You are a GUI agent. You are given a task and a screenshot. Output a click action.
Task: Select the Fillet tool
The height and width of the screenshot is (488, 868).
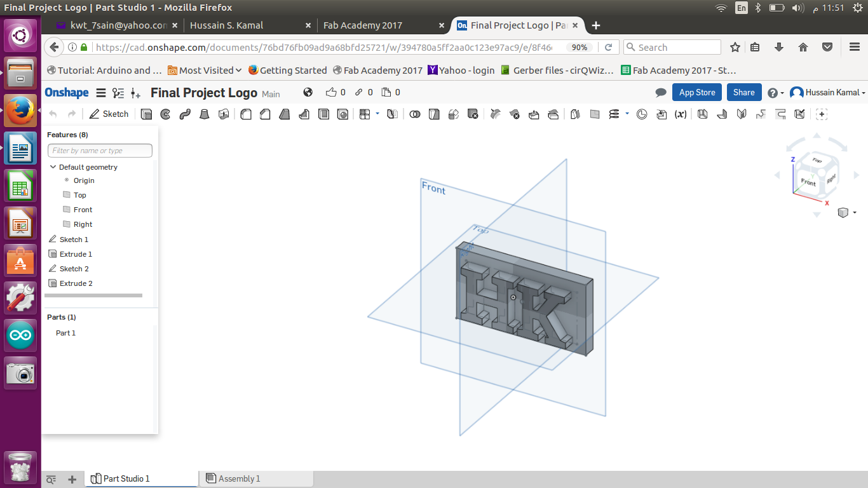pyautogui.click(x=246, y=114)
